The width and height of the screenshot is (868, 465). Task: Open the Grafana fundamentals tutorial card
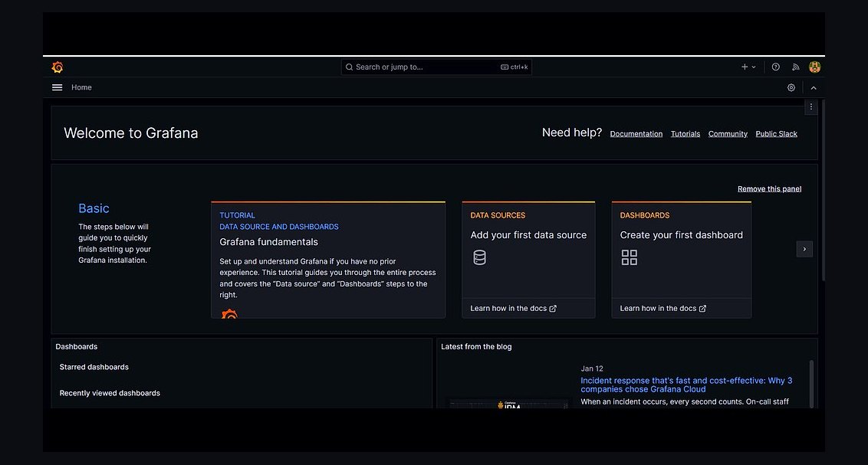[327, 260]
